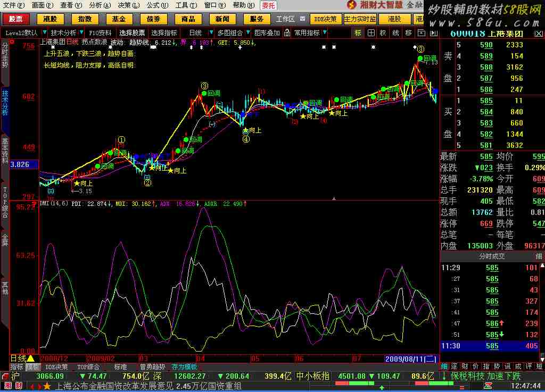Image resolution: width=545 pixels, height=392 pixels.
Task: Open the 债券 category button
Action: (153, 19)
